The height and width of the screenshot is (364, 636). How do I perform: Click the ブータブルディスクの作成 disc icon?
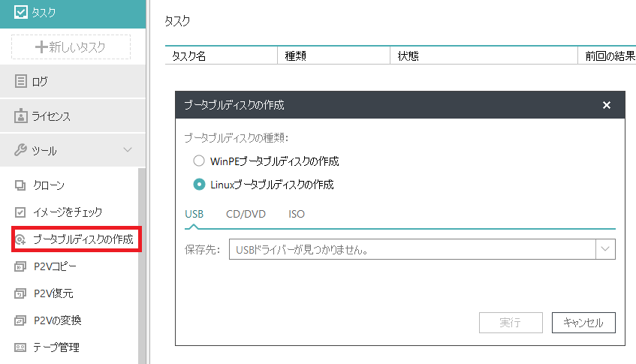[x=20, y=239]
